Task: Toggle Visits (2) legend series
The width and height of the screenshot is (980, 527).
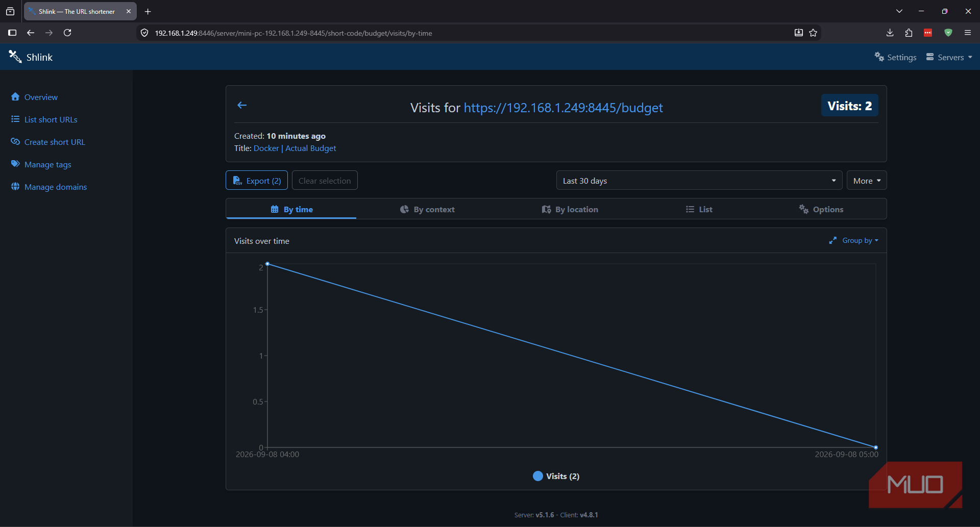Action: click(x=556, y=476)
